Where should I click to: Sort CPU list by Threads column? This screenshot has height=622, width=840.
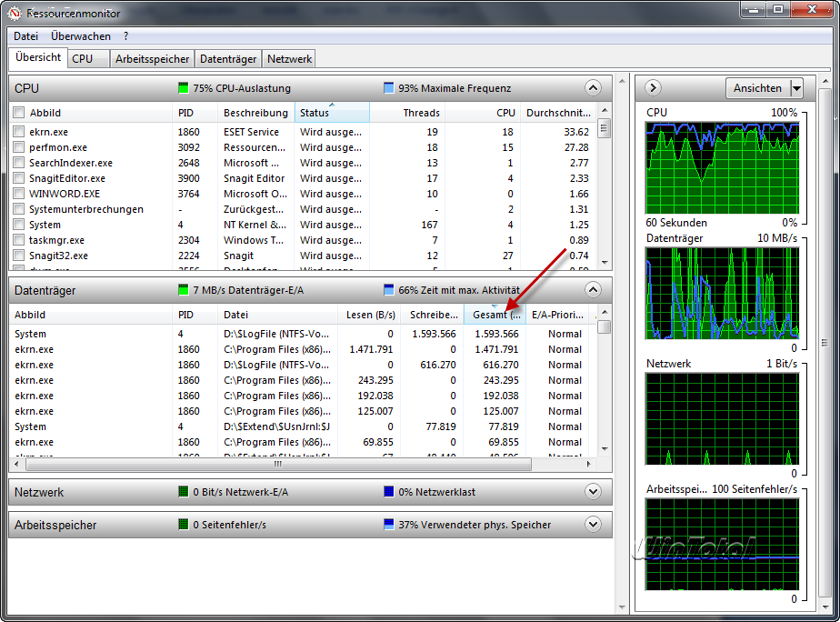pos(407,113)
